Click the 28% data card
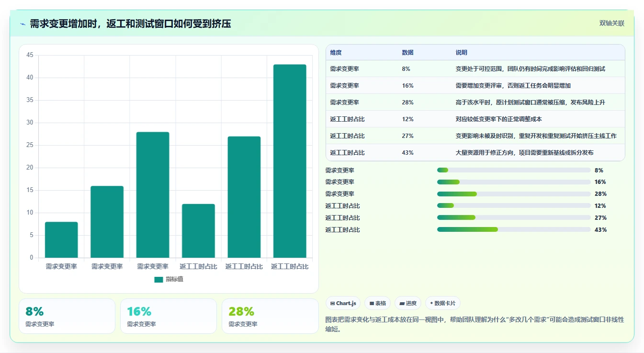644x353 pixels. (x=270, y=316)
